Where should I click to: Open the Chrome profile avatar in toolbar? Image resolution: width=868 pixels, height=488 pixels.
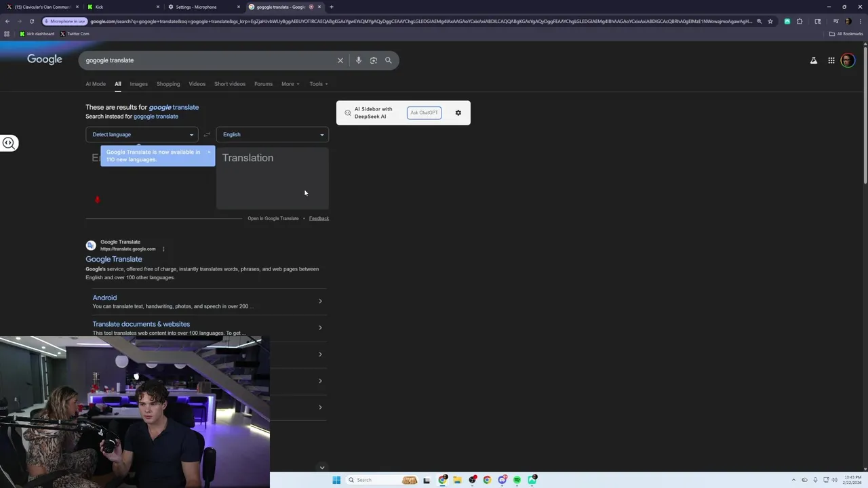click(848, 21)
